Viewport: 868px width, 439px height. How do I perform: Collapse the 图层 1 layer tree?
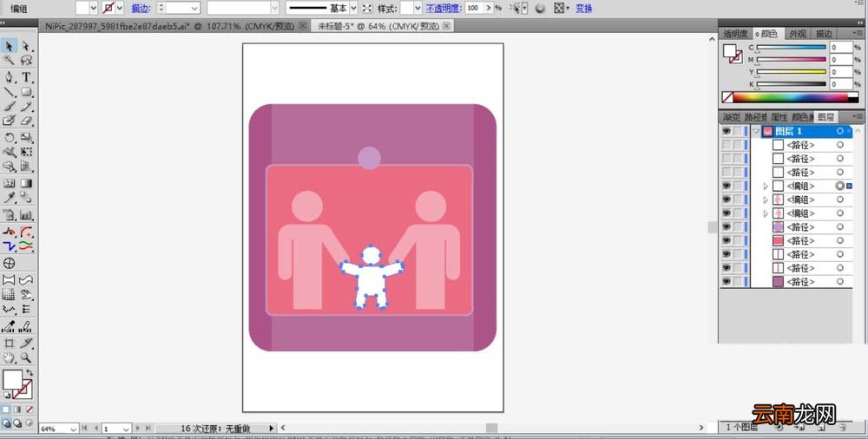click(x=756, y=131)
